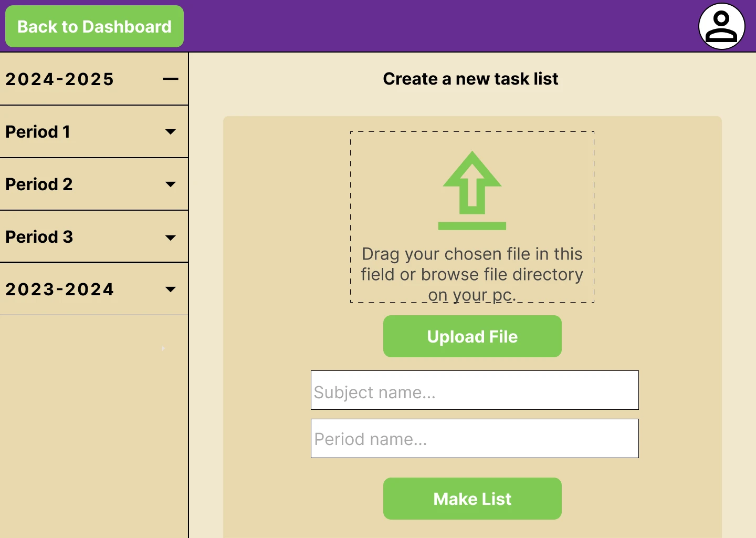Click the Period name text field
The width and height of the screenshot is (756, 538).
coord(474,439)
